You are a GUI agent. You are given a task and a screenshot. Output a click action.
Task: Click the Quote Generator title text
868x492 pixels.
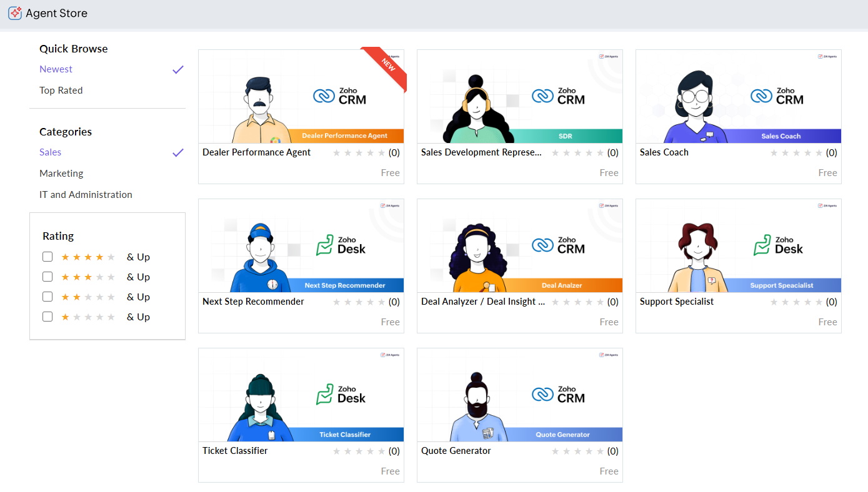pyautogui.click(x=456, y=451)
